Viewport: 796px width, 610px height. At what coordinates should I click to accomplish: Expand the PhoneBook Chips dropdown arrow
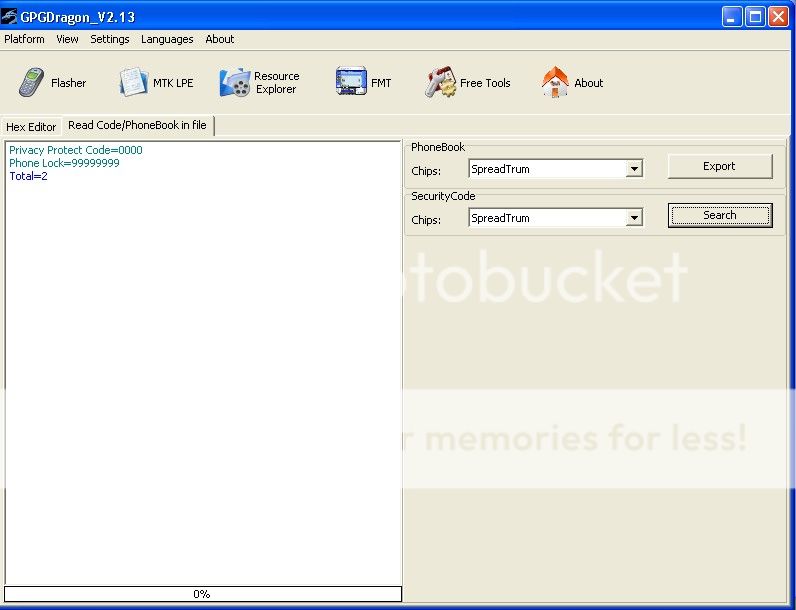634,168
